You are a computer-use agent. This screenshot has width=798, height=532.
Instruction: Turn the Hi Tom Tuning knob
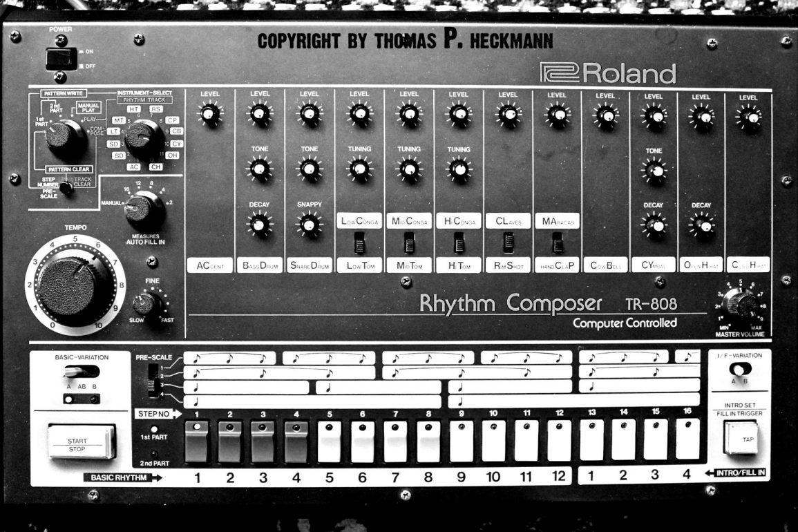(459, 170)
